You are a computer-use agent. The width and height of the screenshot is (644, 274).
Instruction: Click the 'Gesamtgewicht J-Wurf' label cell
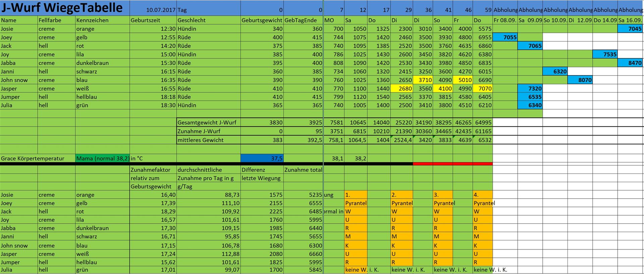pos(209,122)
